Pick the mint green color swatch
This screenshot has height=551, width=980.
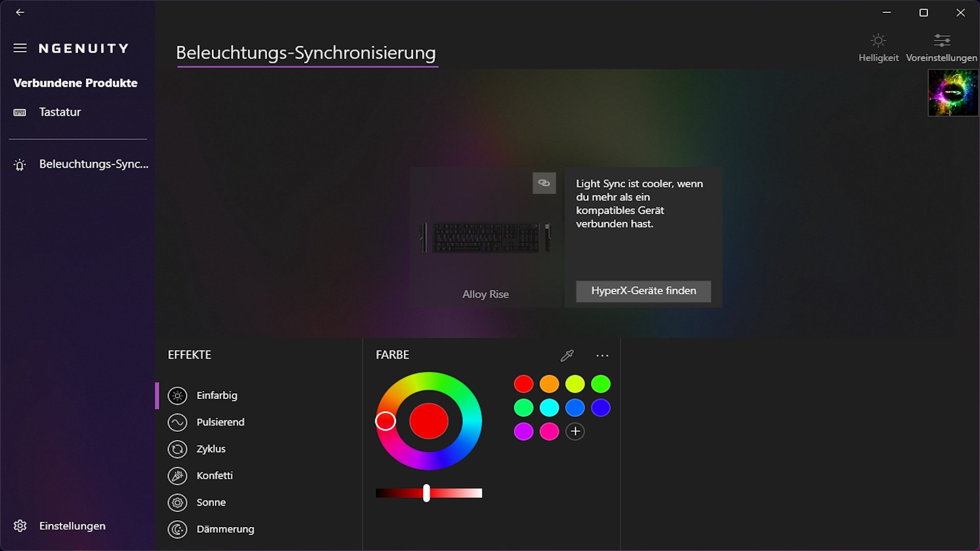(524, 408)
